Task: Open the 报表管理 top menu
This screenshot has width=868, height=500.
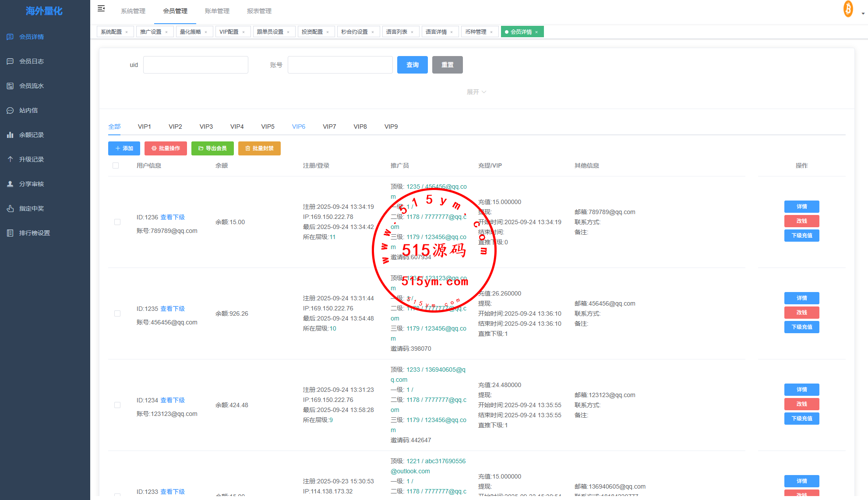Action: [259, 11]
